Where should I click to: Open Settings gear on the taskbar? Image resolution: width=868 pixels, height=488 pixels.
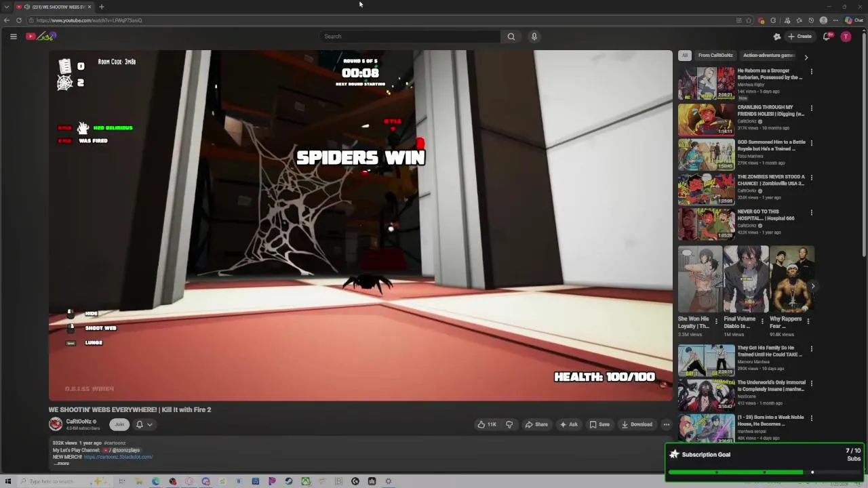[389, 481]
